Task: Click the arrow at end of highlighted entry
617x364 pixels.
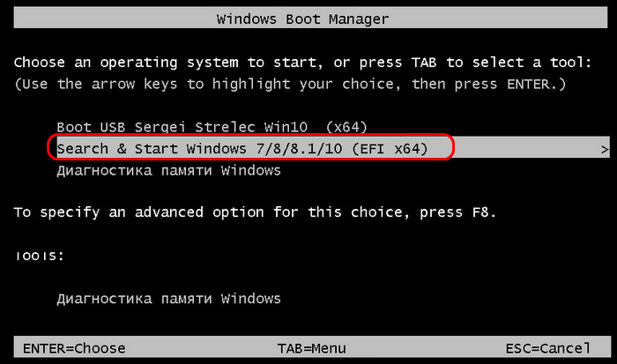Action: [x=605, y=150]
